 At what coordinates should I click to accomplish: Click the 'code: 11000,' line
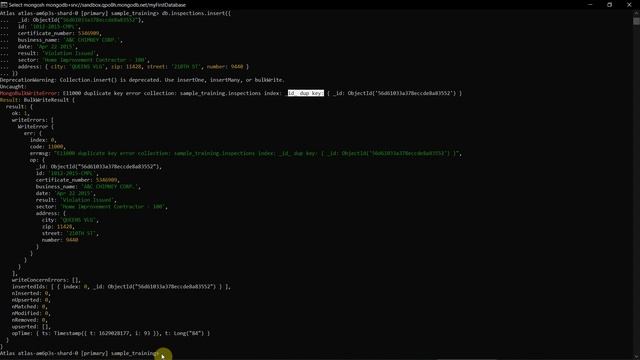pyautogui.click(x=48, y=147)
